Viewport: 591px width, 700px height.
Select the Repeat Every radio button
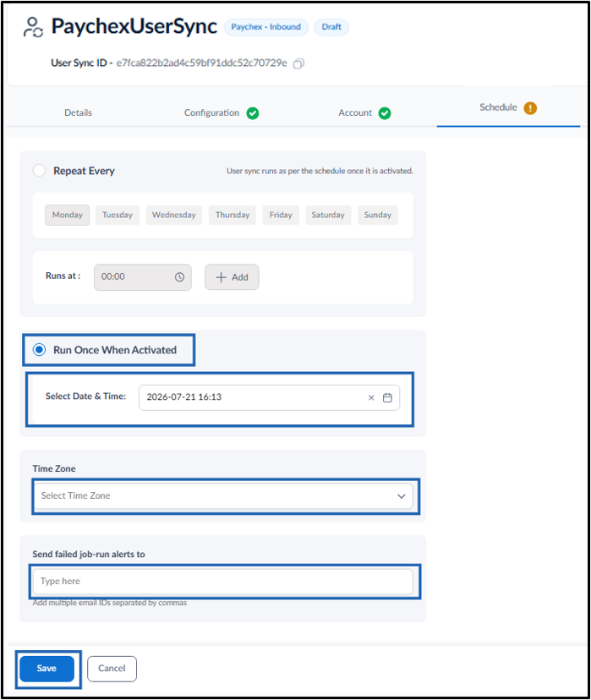coord(39,171)
